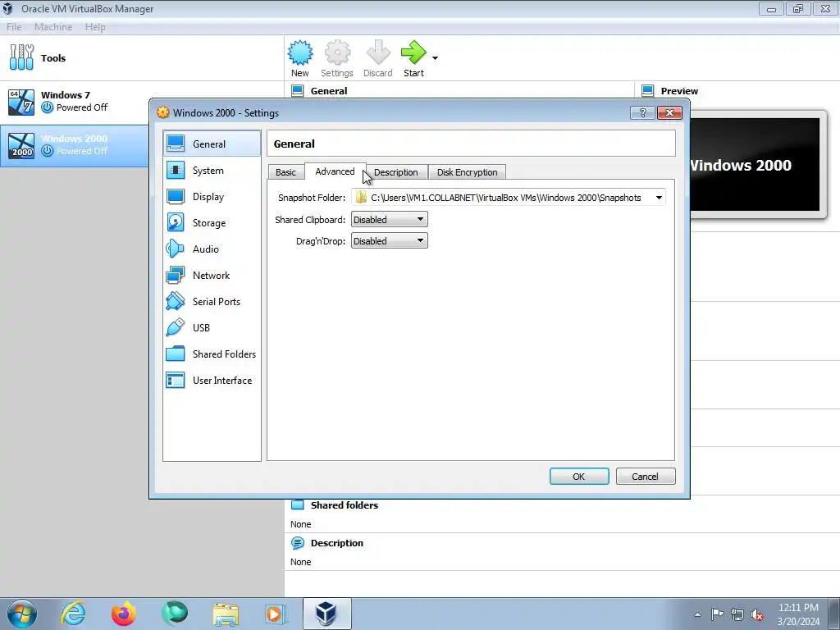Switch to the Description tab
Viewport: 840px width, 630px height.
click(x=396, y=172)
